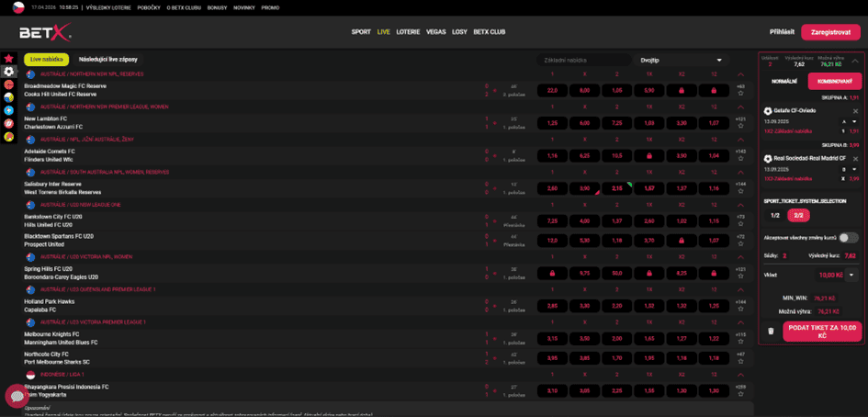Open the Dvojtip market dropdown
The image size is (868, 417).
[682, 60]
